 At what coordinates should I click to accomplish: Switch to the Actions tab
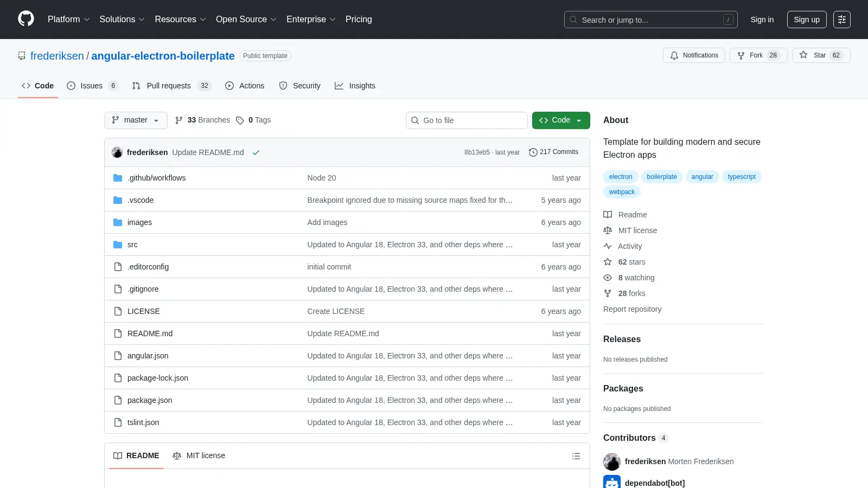[x=245, y=86]
